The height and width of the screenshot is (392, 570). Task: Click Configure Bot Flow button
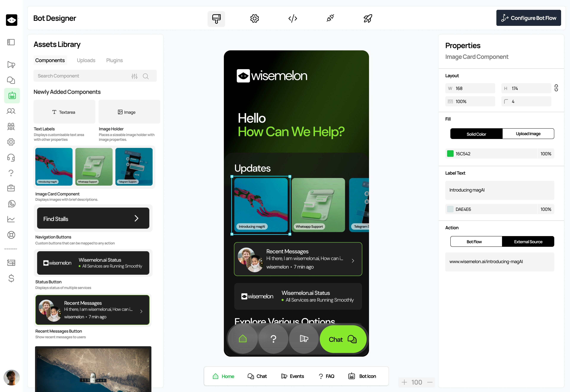tap(529, 18)
